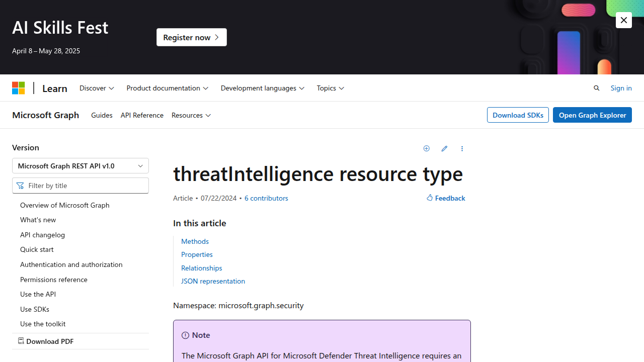Click the Download SDKs button
Screen dimensions: 644x362
click(518, 115)
